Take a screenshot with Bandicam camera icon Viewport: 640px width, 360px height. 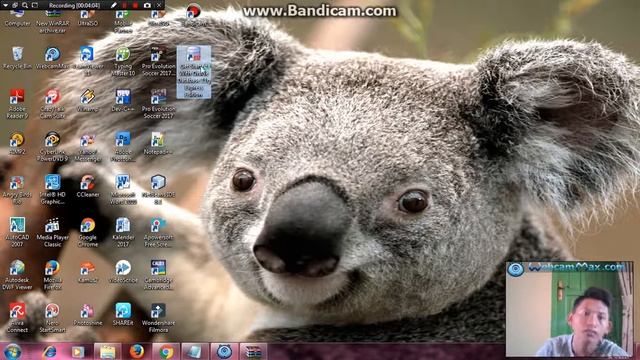(147, 5)
